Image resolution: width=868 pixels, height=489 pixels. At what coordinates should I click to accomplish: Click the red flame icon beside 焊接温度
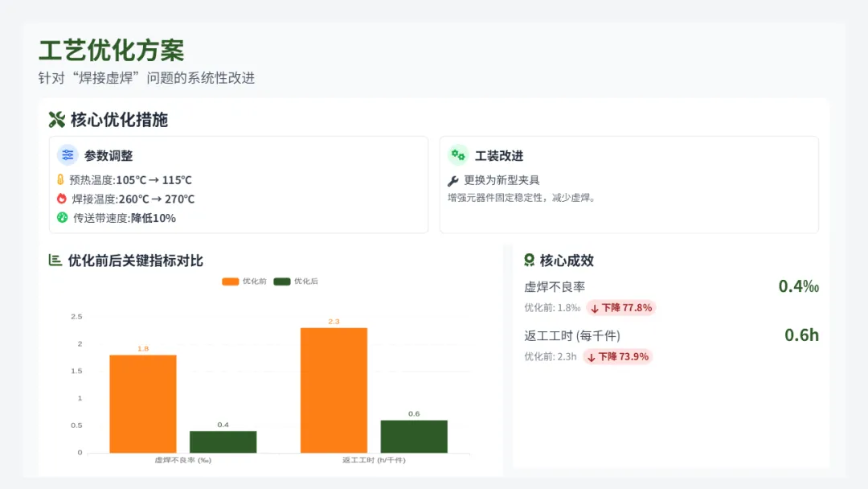pos(61,199)
